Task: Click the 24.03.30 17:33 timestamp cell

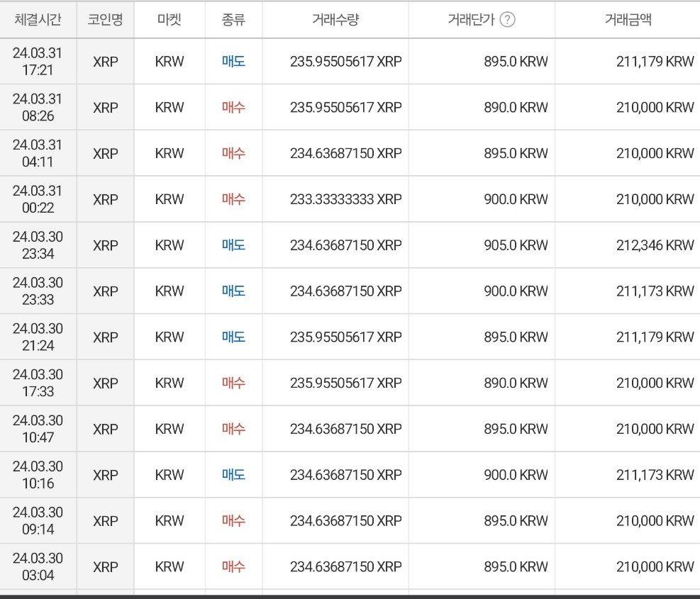Action: pyautogui.click(x=38, y=383)
